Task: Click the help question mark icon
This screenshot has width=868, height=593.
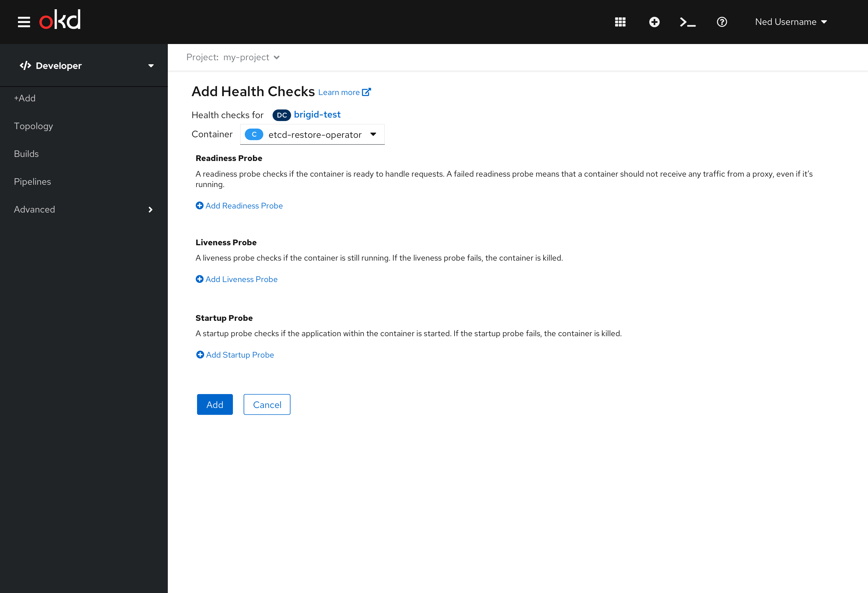Action: (x=722, y=22)
